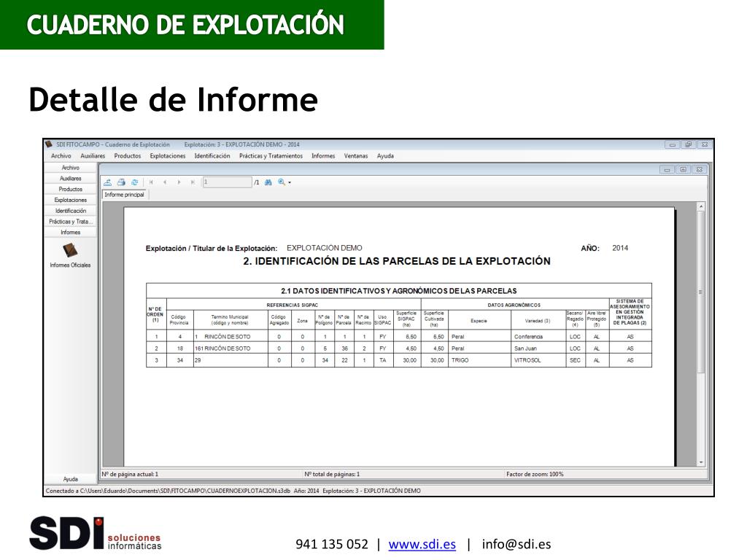The image size is (747, 560).
Task: Click the binoculars find text icon
Action: (x=268, y=182)
